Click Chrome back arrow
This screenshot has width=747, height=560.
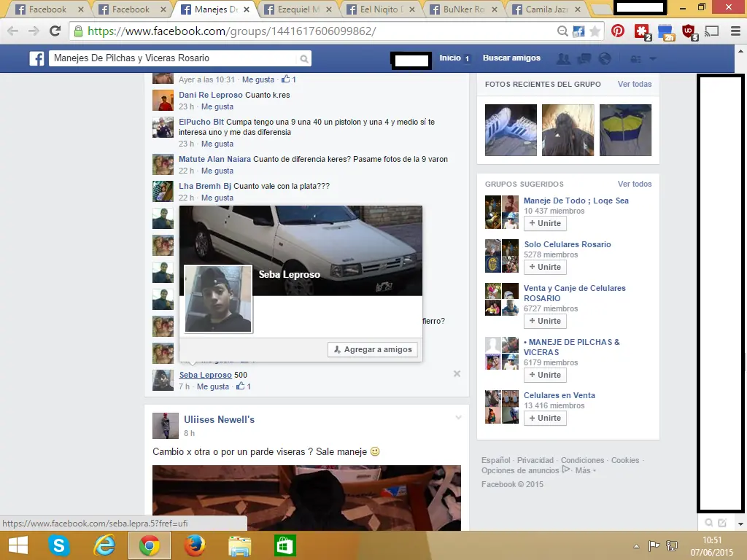click(x=13, y=31)
